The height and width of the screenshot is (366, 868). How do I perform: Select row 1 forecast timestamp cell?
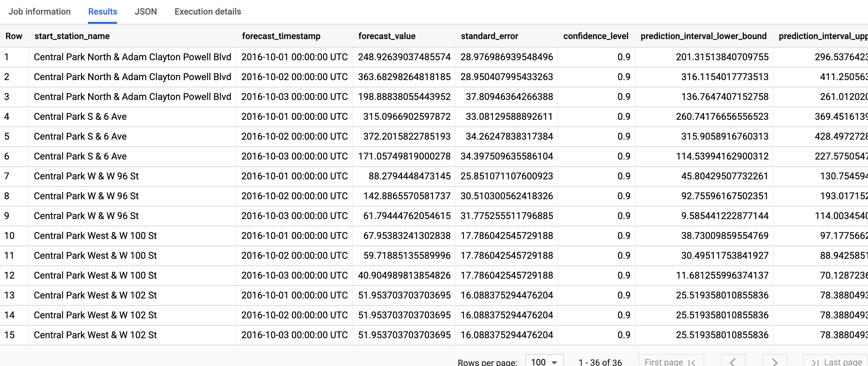294,57
